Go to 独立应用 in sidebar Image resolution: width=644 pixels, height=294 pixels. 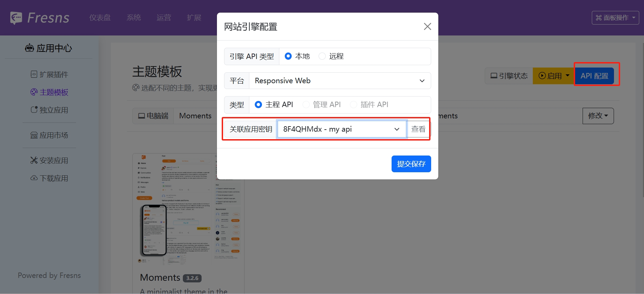click(x=49, y=110)
